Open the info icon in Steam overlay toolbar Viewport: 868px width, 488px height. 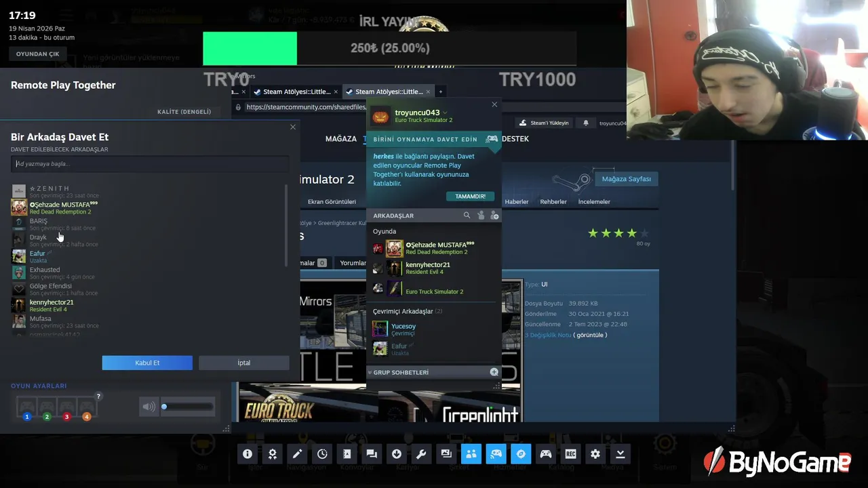point(248,454)
